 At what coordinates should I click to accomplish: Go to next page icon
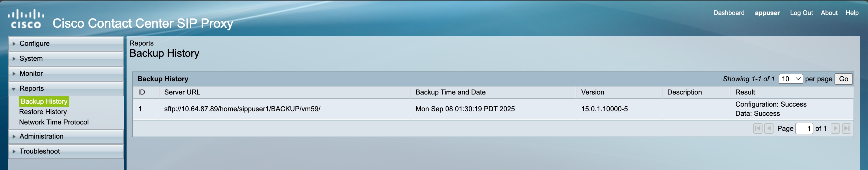pos(835,128)
